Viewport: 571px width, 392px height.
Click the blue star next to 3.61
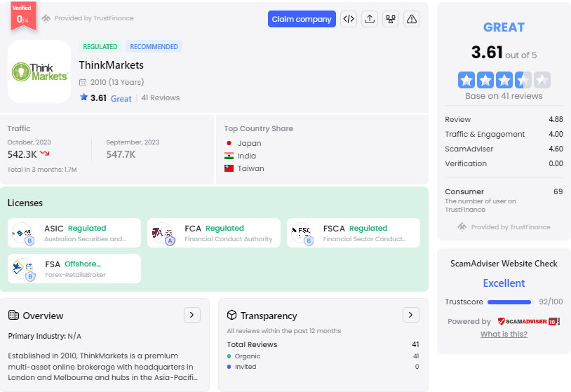83,97
